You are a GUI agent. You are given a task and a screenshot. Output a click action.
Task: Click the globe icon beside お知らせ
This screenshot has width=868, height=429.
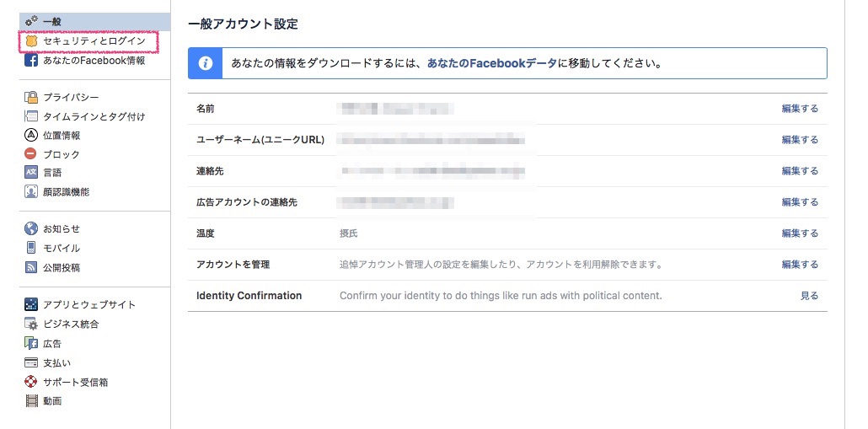[31, 228]
